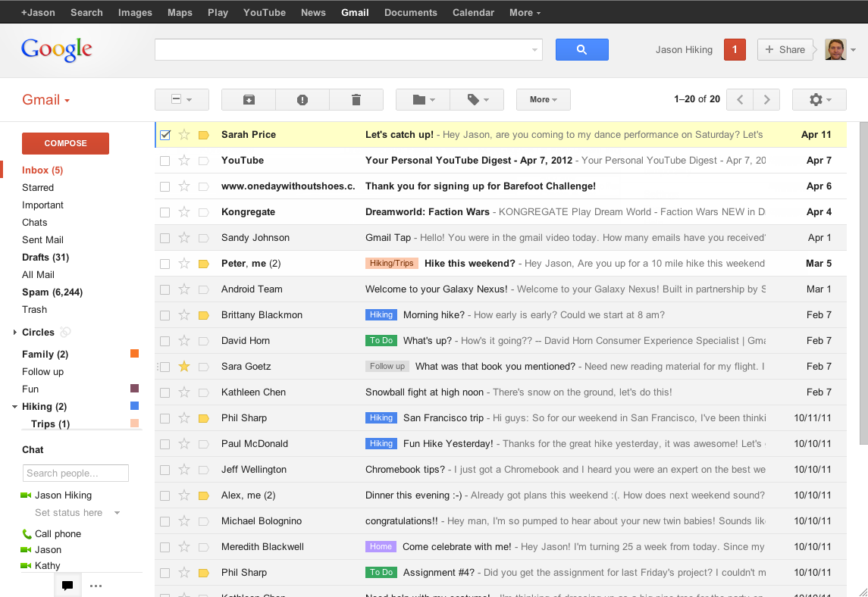868x597 pixels.
Task: Toggle importance marker on Peter, me email
Action: (x=204, y=264)
